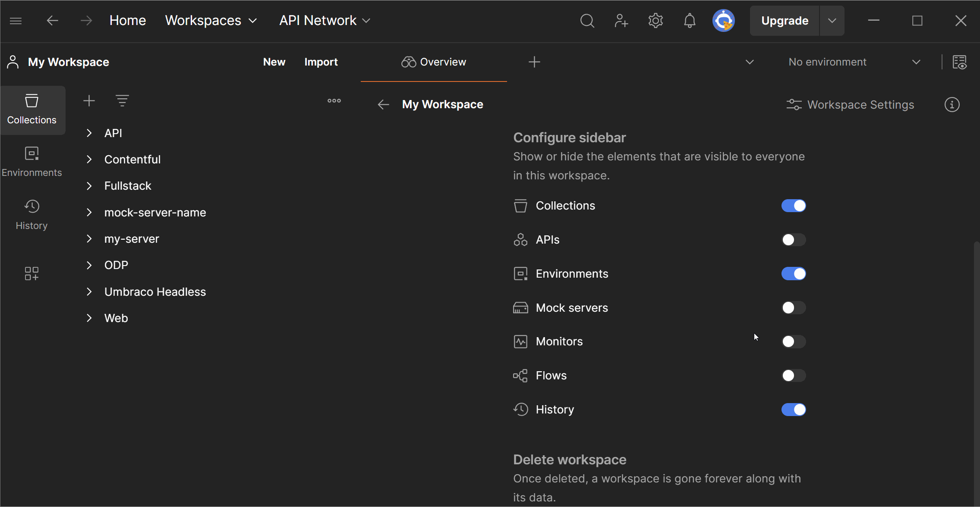The width and height of the screenshot is (980, 507).
Task: Open the notifications bell
Action: (690, 21)
